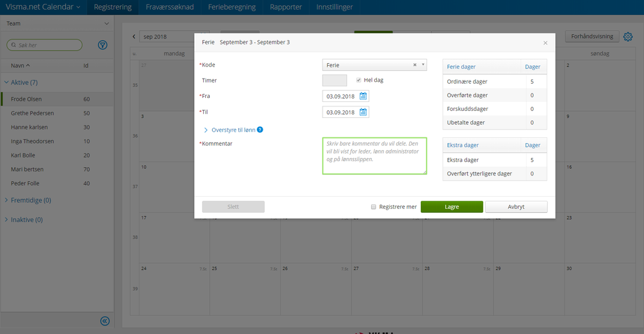Click the Forskuddsdager row
The width and height of the screenshot is (644, 334).
pos(494,109)
